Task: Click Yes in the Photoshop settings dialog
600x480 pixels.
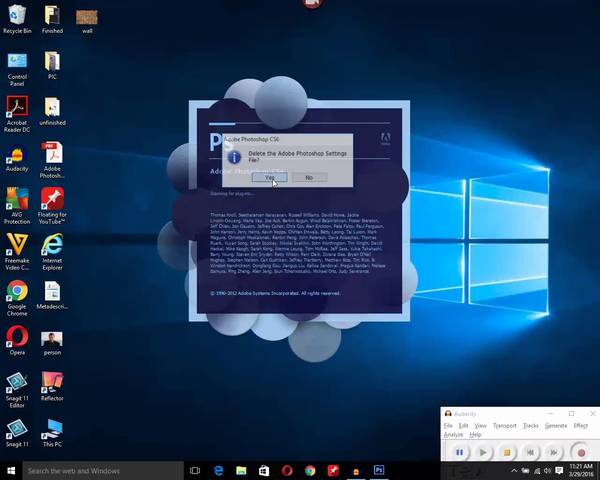Action: (269, 177)
